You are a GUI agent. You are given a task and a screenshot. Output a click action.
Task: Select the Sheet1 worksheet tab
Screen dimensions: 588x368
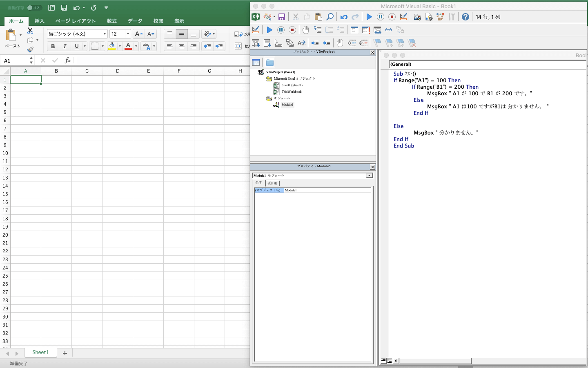[x=40, y=352]
